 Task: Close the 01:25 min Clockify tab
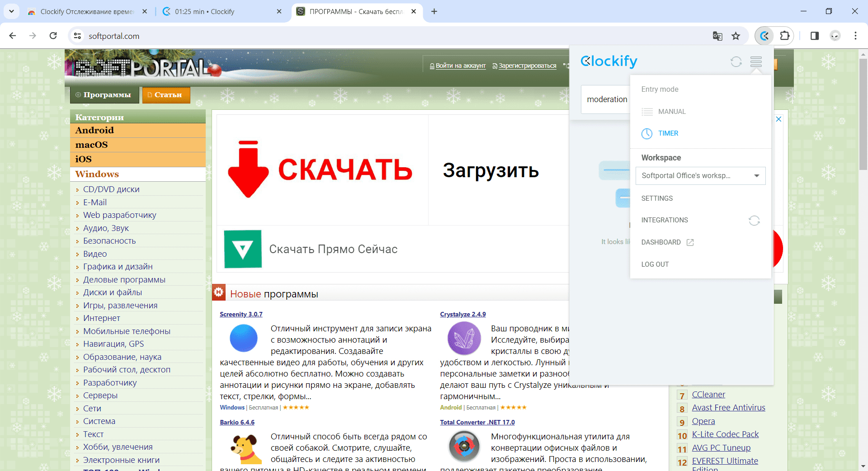(279, 11)
